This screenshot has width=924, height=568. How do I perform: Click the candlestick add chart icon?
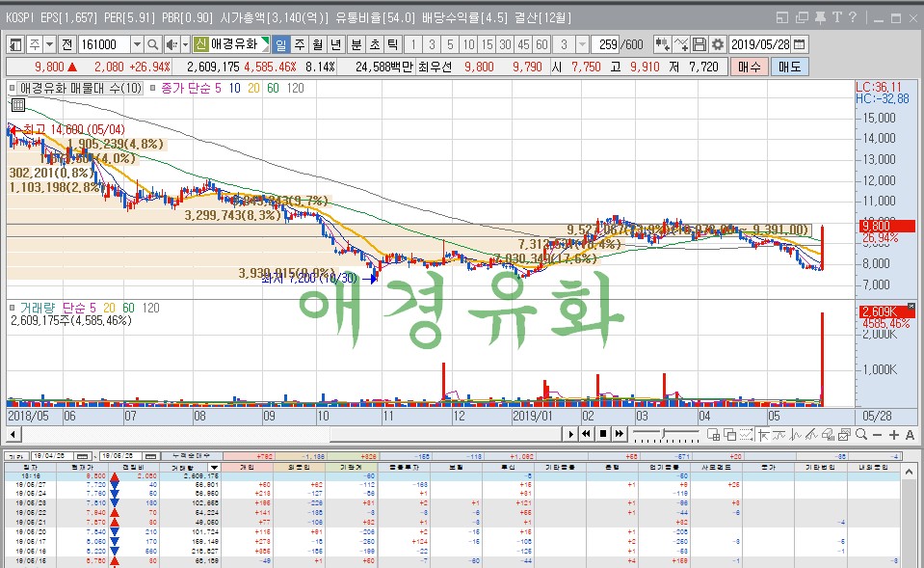(662, 44)
